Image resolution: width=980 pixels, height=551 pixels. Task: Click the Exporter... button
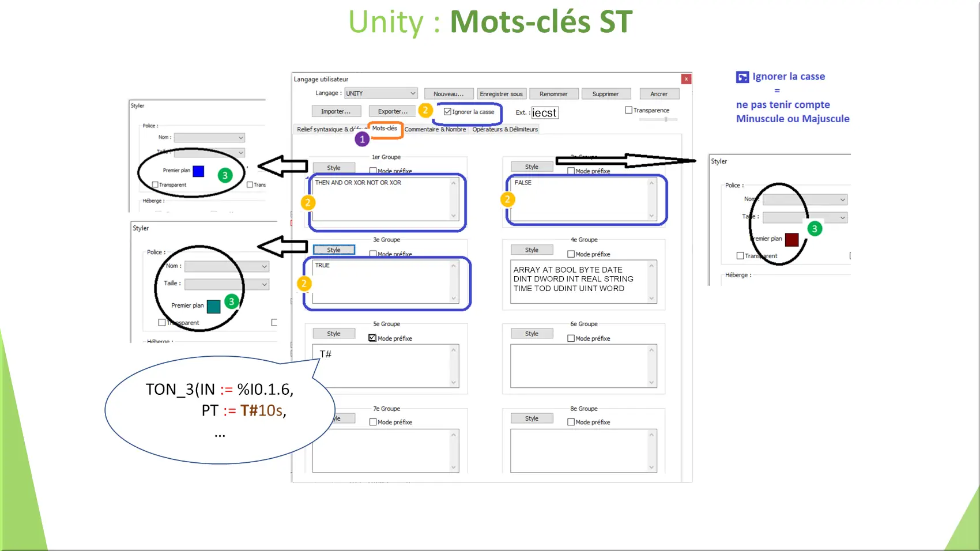393,111
